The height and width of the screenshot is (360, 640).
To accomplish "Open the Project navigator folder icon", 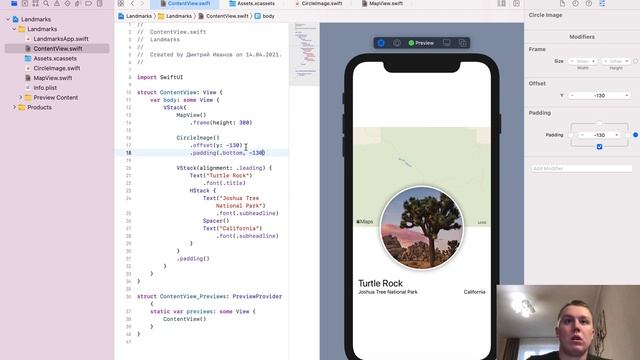I will [14, 3].
